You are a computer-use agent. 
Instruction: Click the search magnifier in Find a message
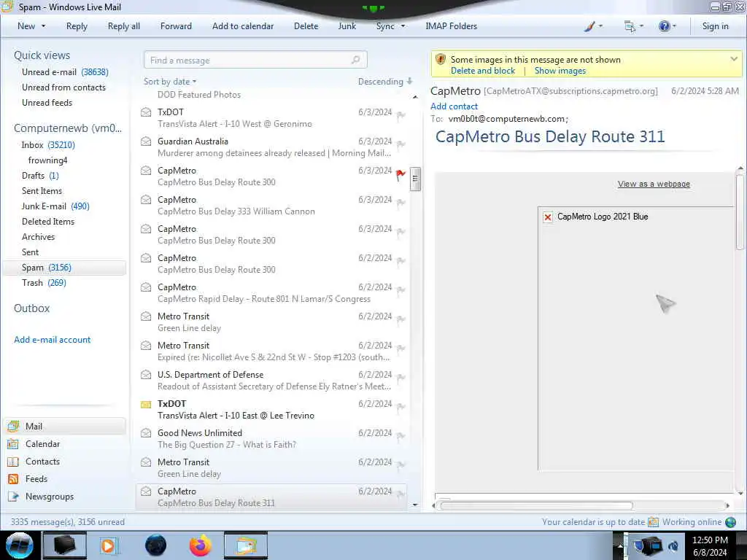pos(355,60)
